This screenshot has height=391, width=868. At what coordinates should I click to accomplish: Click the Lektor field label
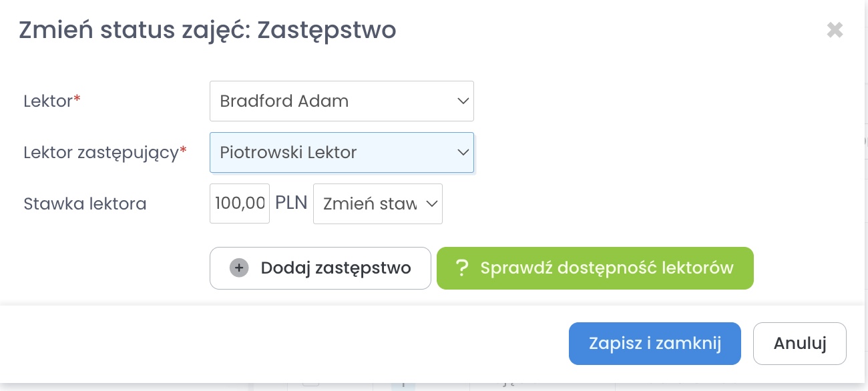[48, 101]
